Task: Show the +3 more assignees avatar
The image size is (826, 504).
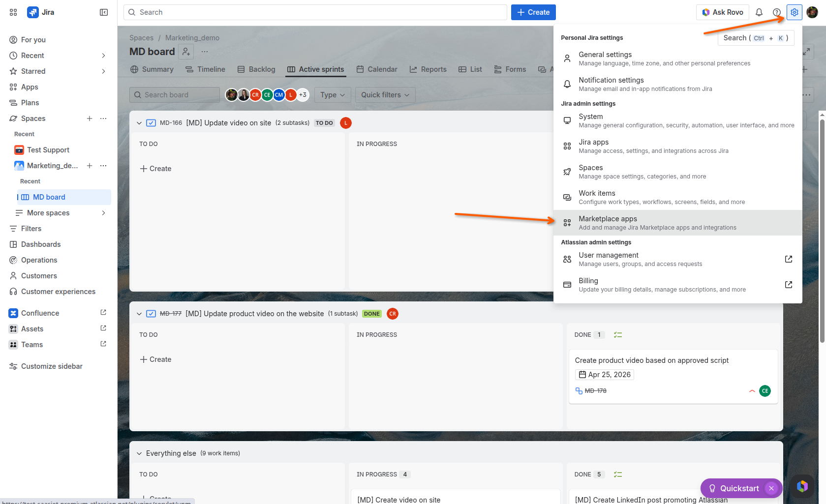Action: click(x=303, y=95)
